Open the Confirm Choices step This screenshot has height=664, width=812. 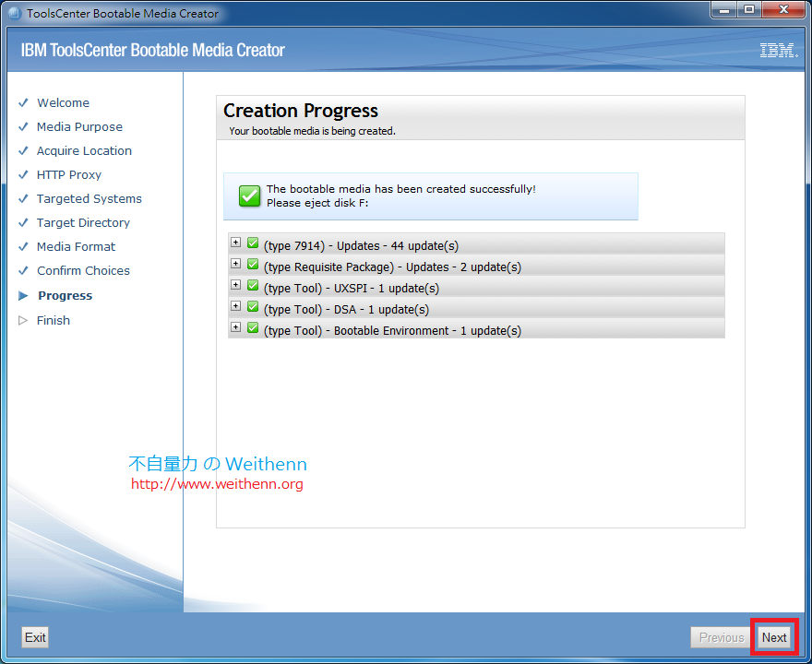tap(83, 270)
